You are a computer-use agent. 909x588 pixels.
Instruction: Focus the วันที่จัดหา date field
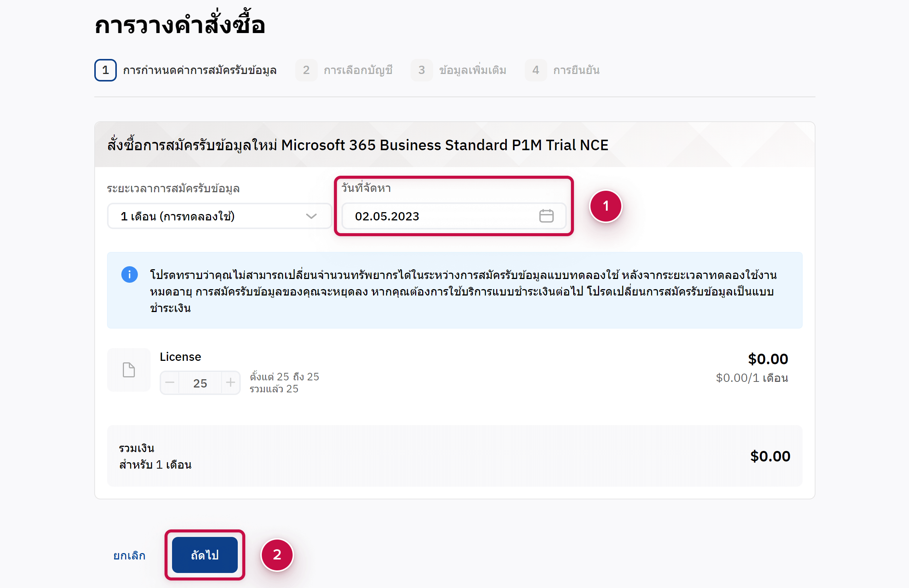coord(439,216)
